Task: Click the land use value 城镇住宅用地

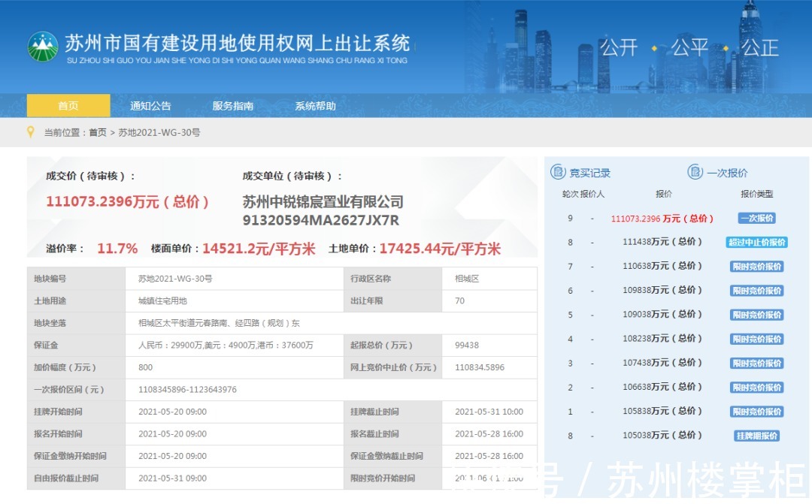Action: click(x=162, y=300)
